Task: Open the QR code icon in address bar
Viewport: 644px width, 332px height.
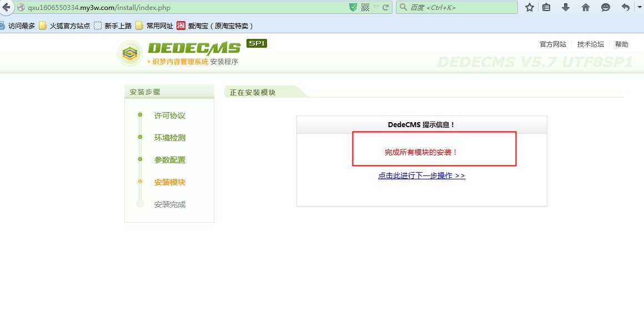Action: click(365, 7)
